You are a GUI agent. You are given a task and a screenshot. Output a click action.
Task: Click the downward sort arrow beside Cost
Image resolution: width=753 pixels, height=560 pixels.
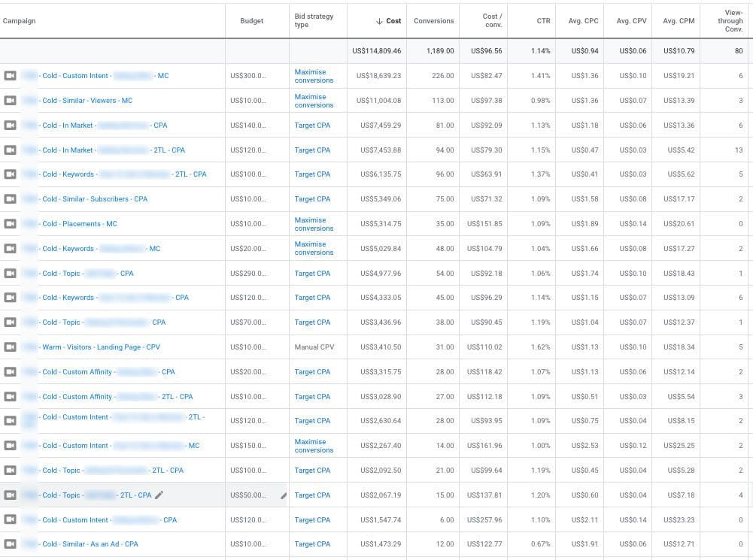tap(375, 20)
